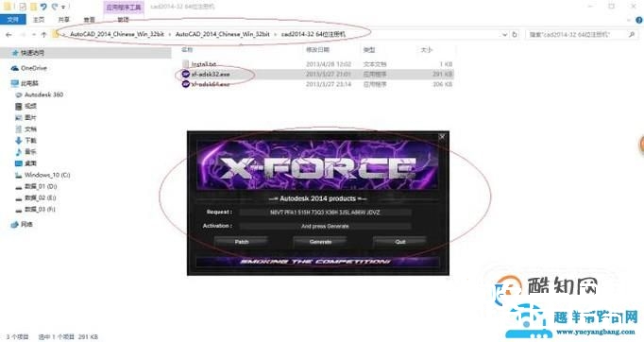Refresh the current folder view
This screenshot has width=644, height=342.
click(515, 35)
